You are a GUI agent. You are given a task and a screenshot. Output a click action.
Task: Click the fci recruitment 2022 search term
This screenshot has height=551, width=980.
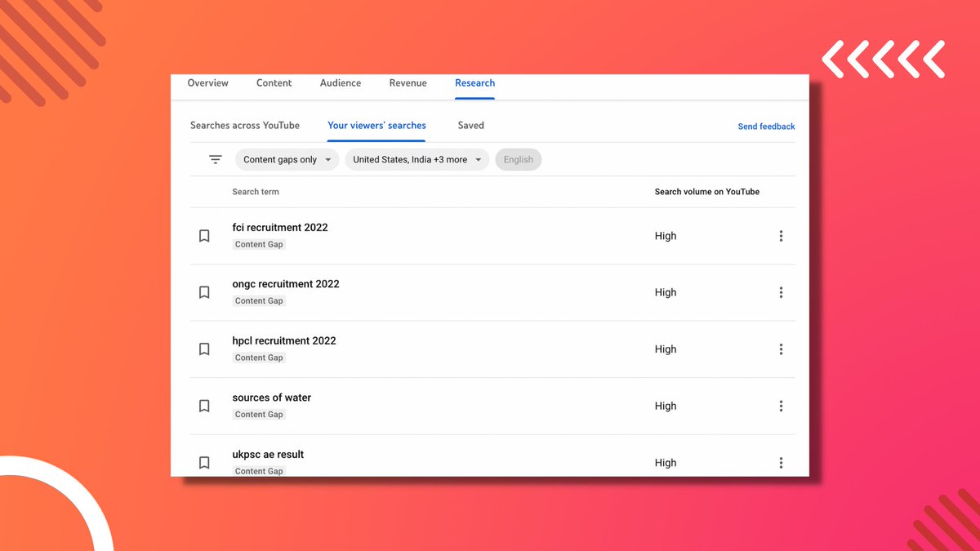click(280, 228)
